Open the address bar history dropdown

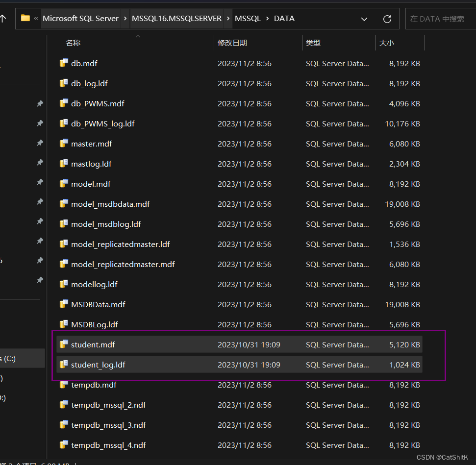(364, 19)
